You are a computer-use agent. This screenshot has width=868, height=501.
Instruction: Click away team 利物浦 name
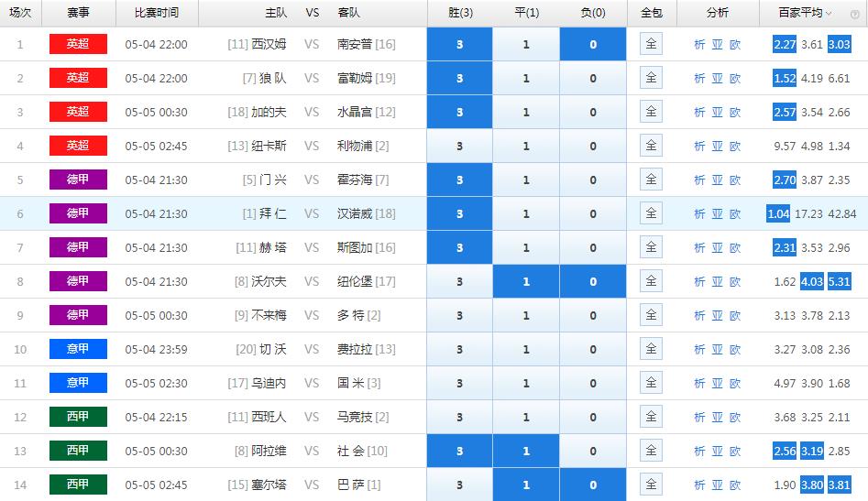355,146
